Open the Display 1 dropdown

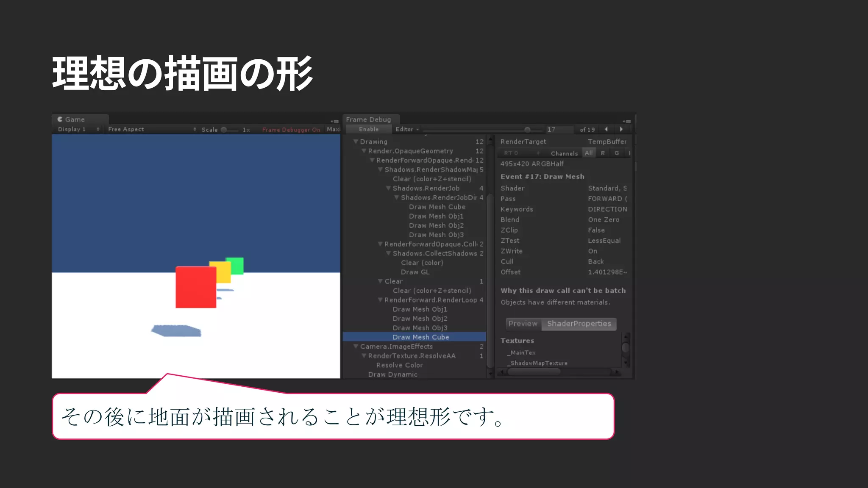(78, 129)
